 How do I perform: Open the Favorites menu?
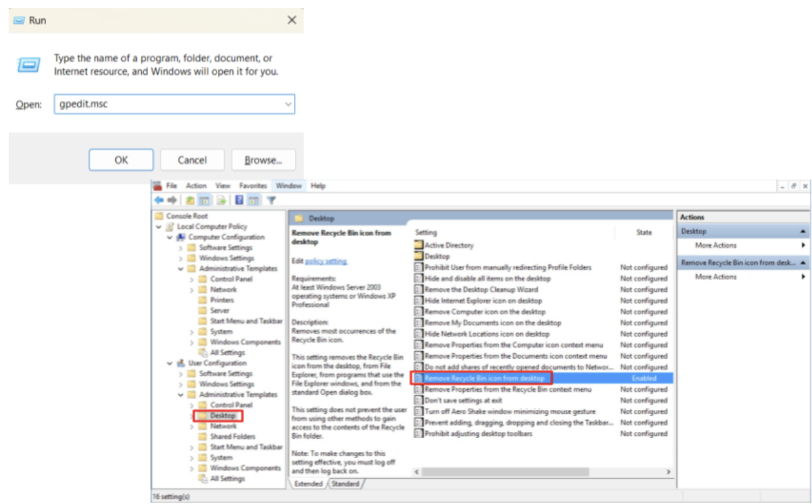pyautogui.click(x=253, y=186)
